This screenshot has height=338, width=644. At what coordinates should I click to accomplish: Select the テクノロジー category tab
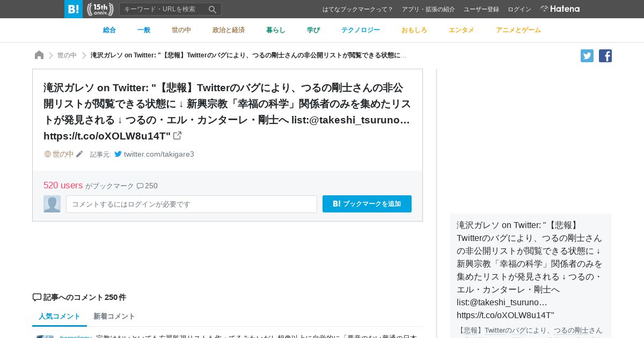pyautogui.click(x=361, y=30)
